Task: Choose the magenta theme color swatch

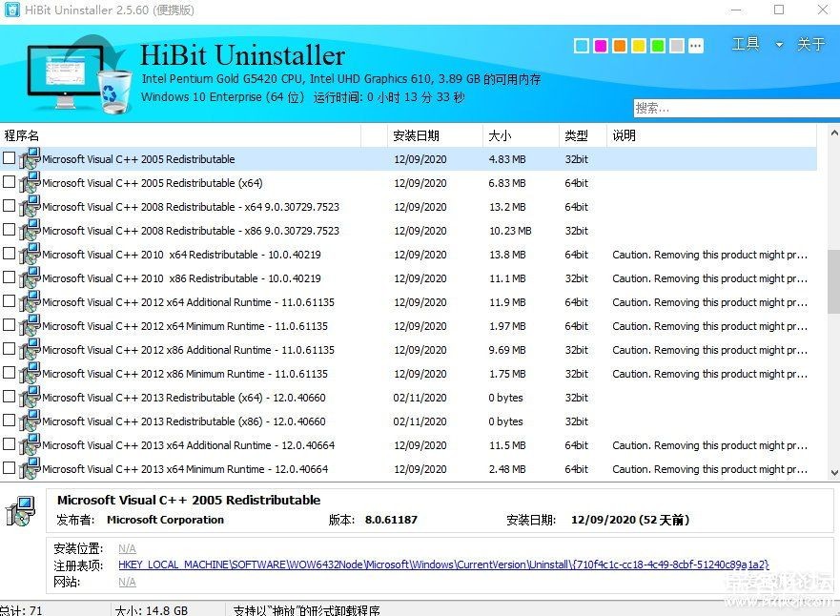Action: (x=601, y=46)
